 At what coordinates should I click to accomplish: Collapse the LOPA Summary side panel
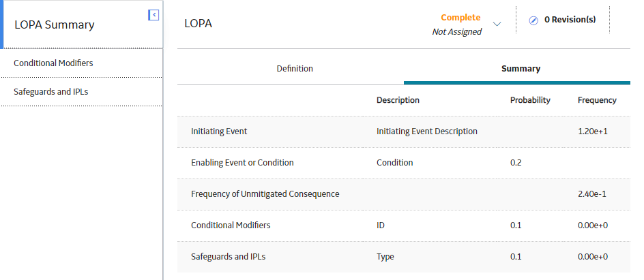(153, 15)
